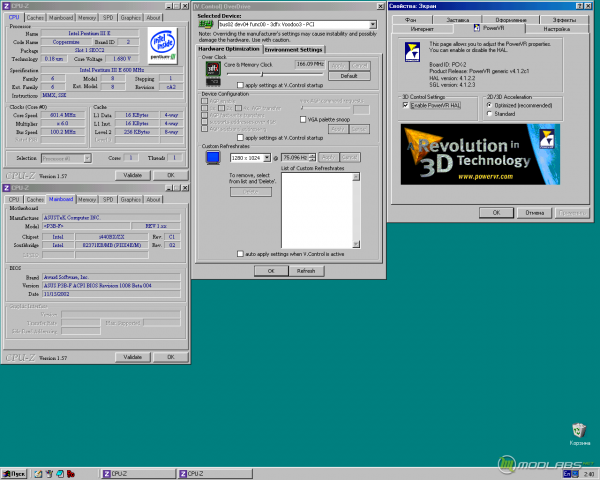
Task: Select Standard acceleration radio button
Action: click(x=489, y=114)
